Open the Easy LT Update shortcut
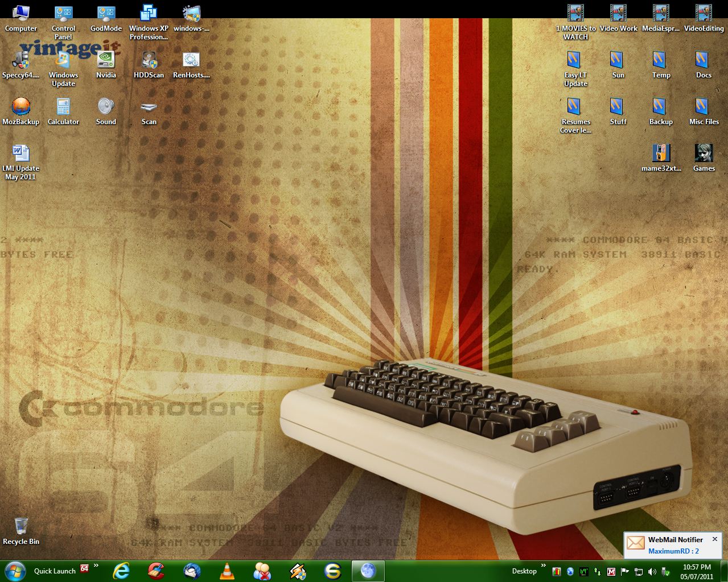Screen dimensions: 728x582 pos(575,69)
